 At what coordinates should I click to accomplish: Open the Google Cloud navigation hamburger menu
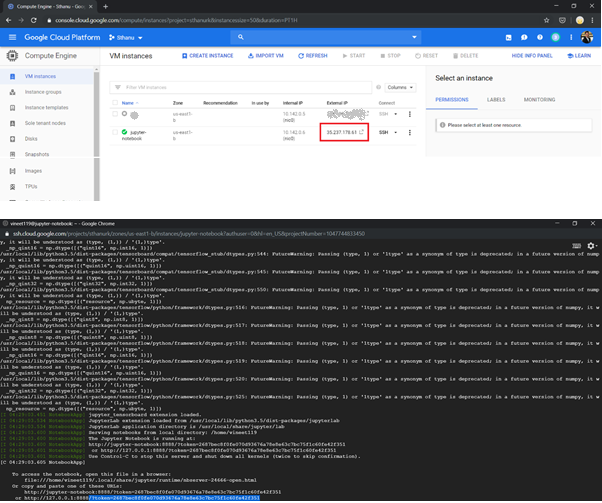pyautogui.click(x=12, y=37)
